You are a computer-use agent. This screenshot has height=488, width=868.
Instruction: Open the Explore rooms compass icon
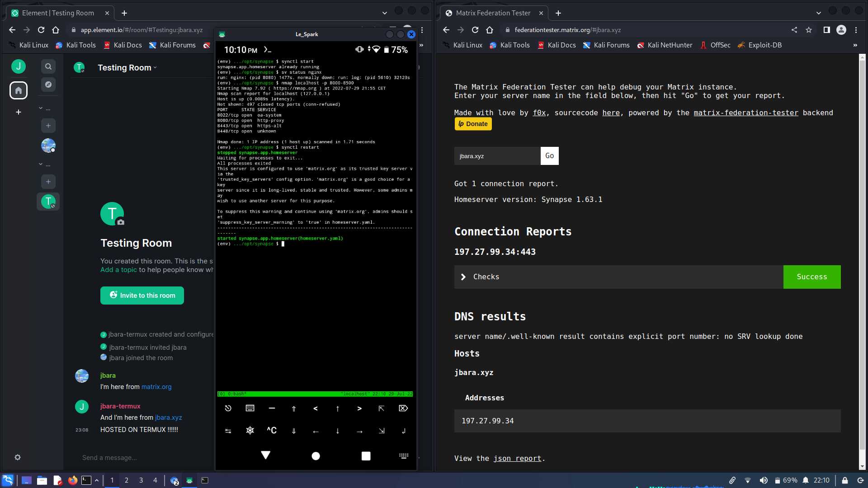[x=48, y=84]
